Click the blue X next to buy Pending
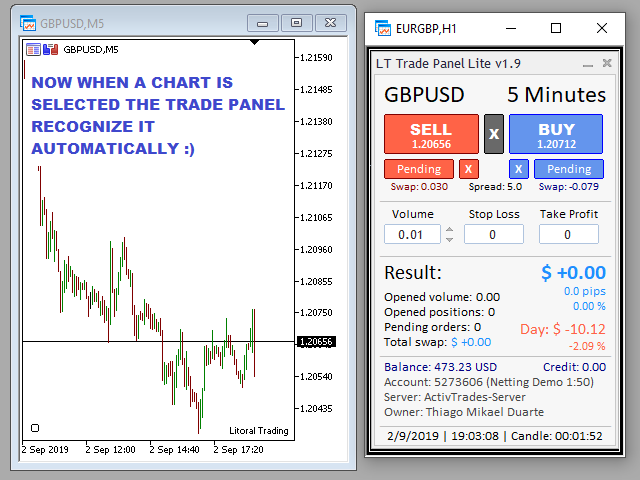This screenshot has width=640, height=480. point(519,169)
